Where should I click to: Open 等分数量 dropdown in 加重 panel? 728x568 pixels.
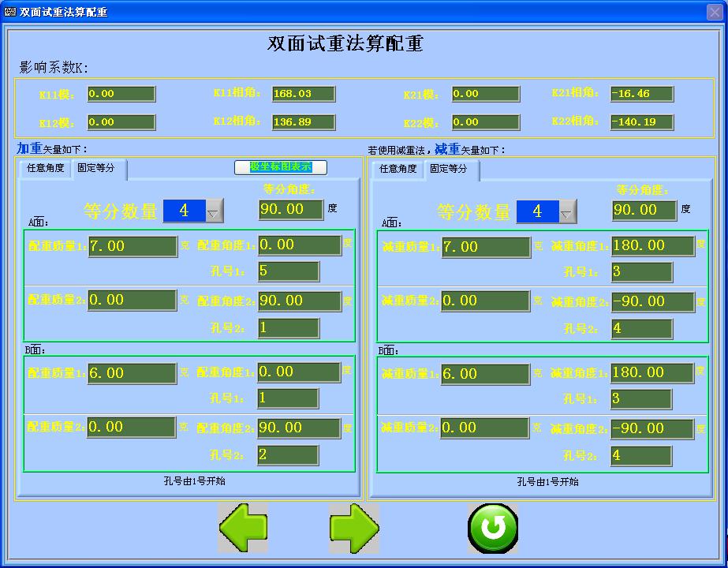(214, 211)
